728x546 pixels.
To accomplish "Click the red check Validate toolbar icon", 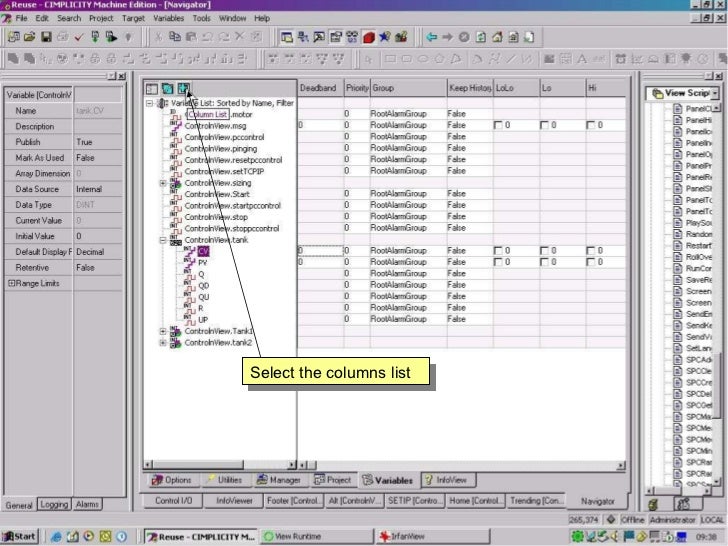I will click(78, 37).
